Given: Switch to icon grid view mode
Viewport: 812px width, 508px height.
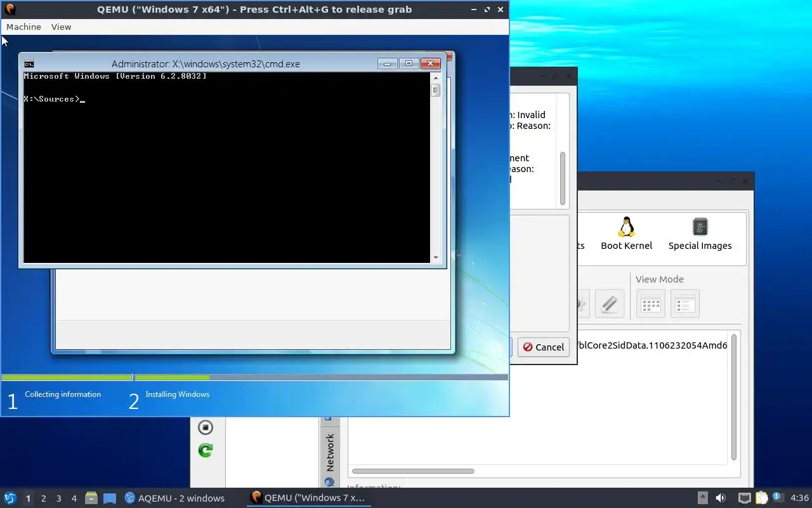Looking at the screenshot, I should tap(651, 304).
